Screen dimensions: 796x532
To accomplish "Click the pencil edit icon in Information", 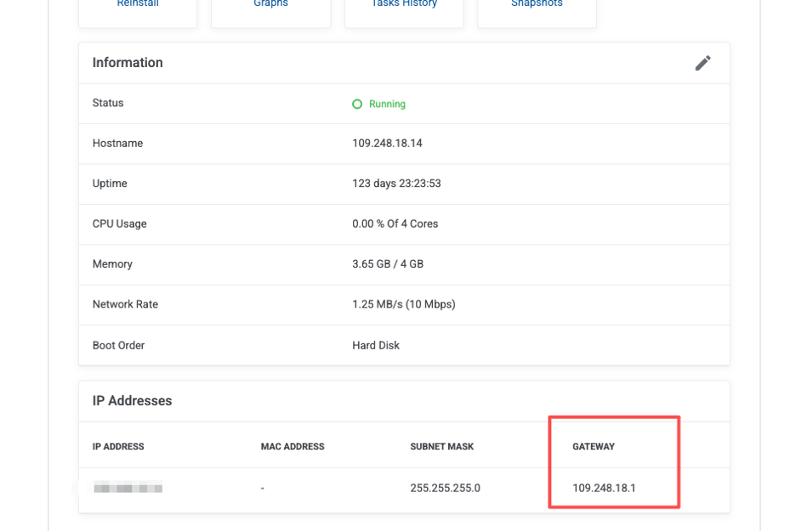I will click(702, 63).
